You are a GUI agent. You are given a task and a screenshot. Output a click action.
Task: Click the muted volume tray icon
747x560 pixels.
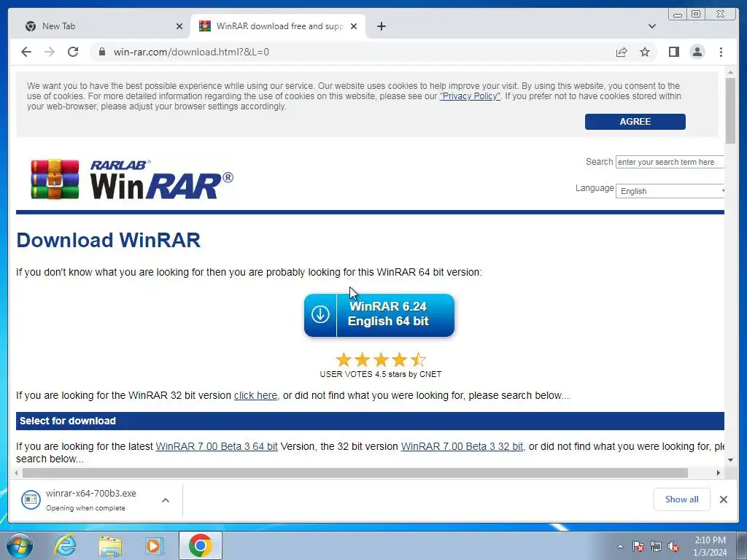pos(673,547)
